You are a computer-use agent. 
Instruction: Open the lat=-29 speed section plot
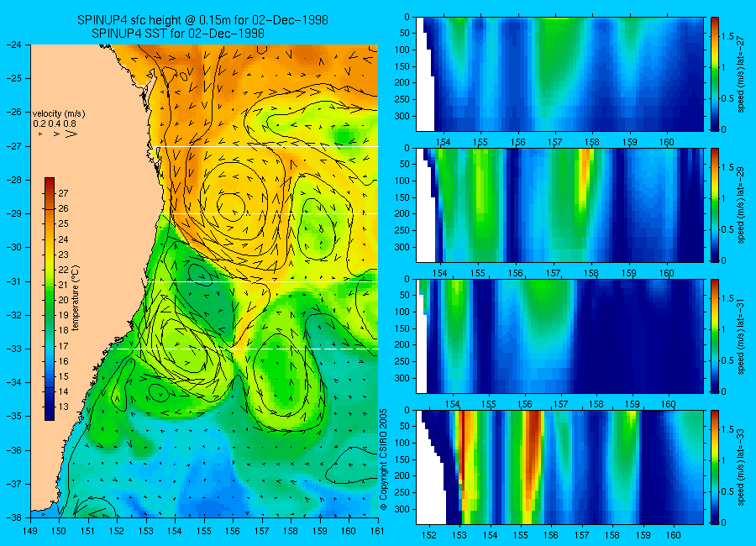559,205
